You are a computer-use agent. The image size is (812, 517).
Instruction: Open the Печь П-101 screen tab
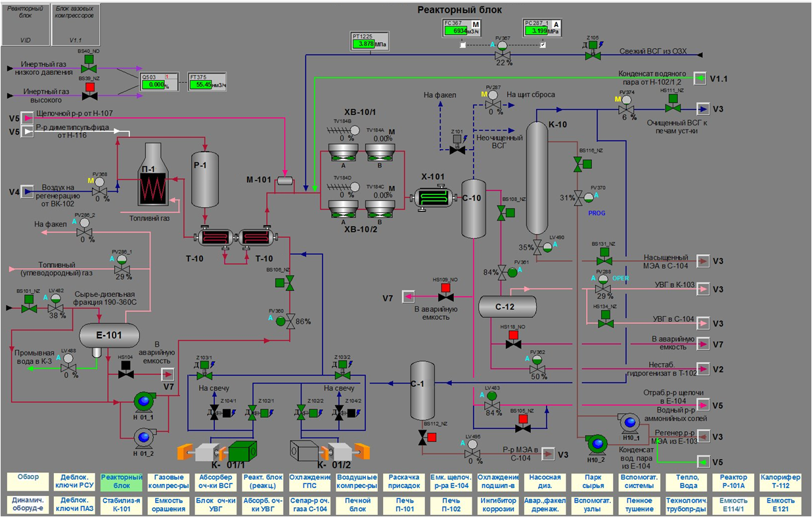pos(403,504)
